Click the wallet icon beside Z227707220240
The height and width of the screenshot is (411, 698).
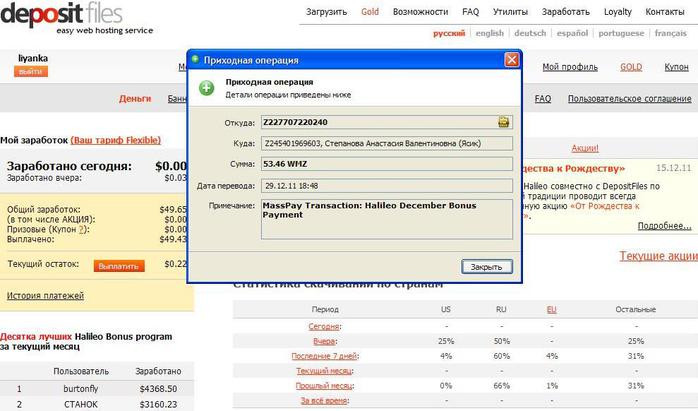click(503, 122)
